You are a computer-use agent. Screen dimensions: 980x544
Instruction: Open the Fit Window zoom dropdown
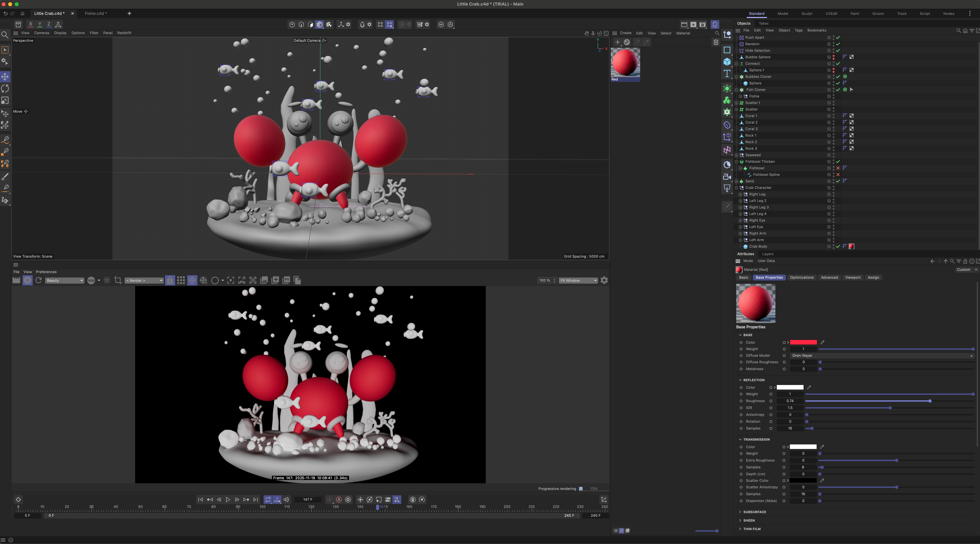[x=578, y=280]
